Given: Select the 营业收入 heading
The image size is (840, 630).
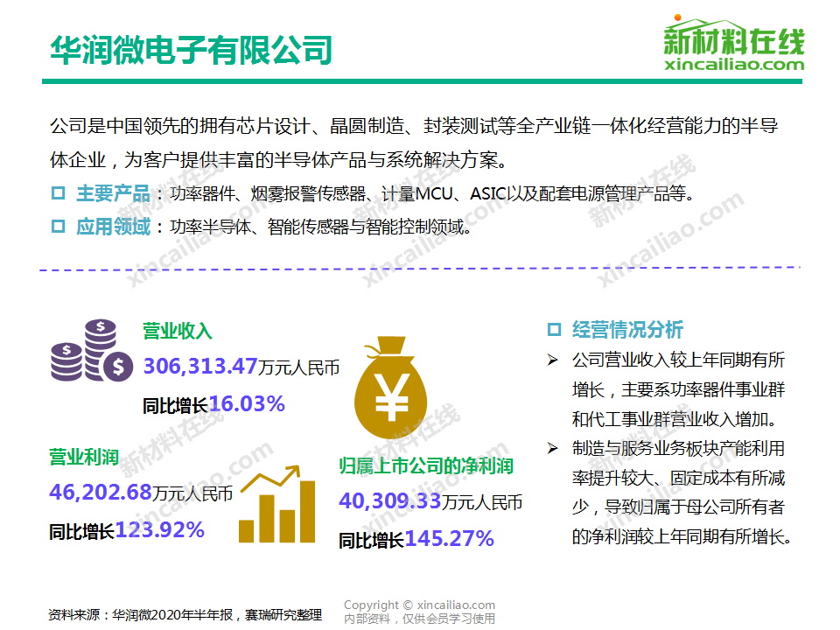Looking at the screenshot, I should tap(175, 331).
